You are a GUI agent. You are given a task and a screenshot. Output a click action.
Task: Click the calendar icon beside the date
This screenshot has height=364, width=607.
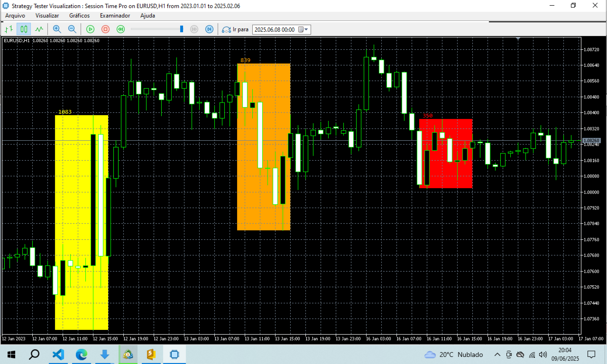click(300, 29)
